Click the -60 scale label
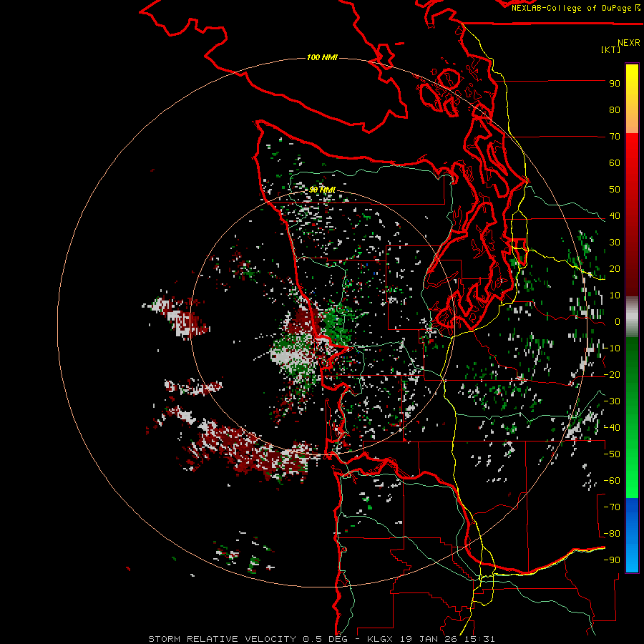This screenshot has height=644, width=644. tap(612, 481)
